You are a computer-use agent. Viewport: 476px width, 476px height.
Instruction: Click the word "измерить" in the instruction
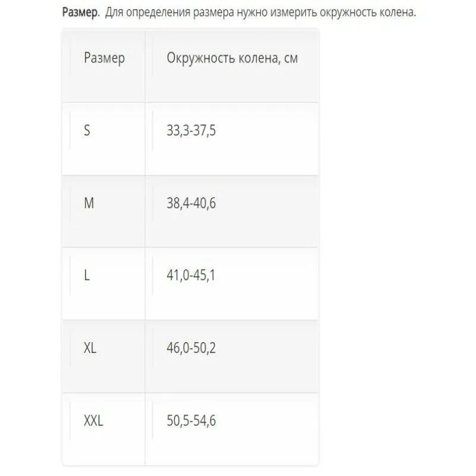(x=293, y=12)
